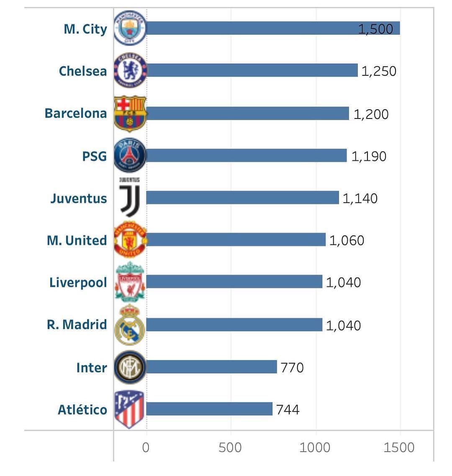Click the Manchester City club crest
The width and height of the screenshot is (452, 476).
(x=130, y=28)
